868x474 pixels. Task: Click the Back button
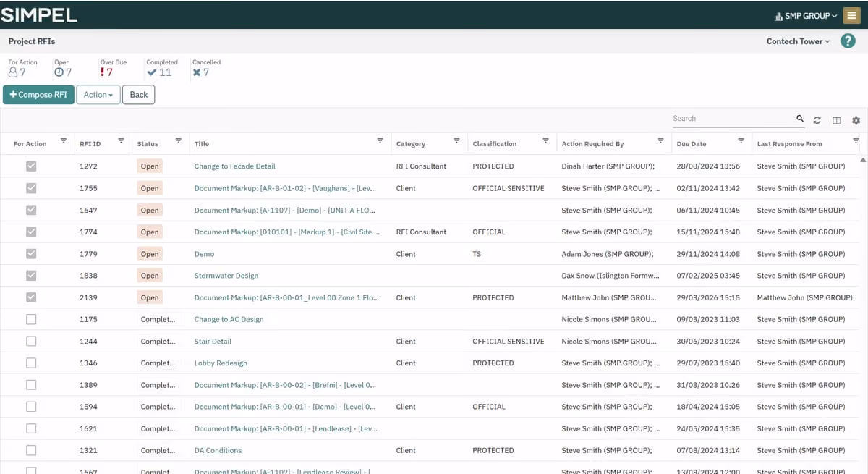138,95
